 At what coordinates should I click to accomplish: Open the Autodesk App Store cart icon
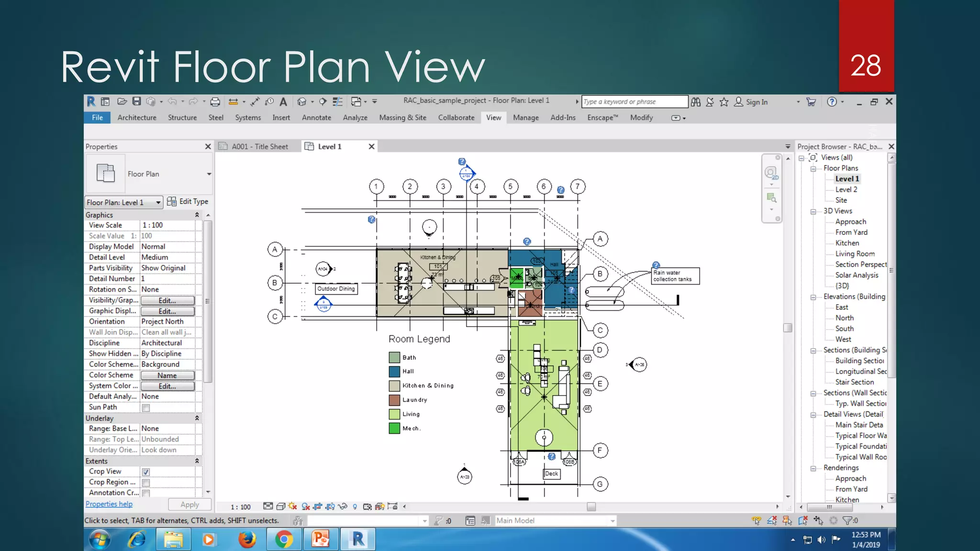coord(811,102)
